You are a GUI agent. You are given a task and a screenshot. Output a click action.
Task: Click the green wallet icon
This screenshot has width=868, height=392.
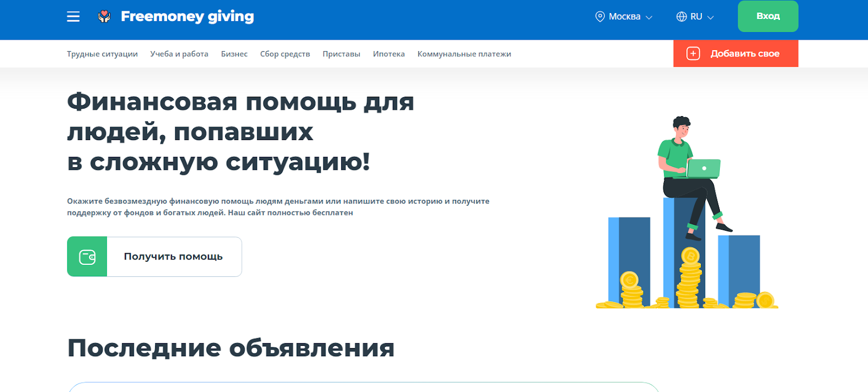pos(87,257)
